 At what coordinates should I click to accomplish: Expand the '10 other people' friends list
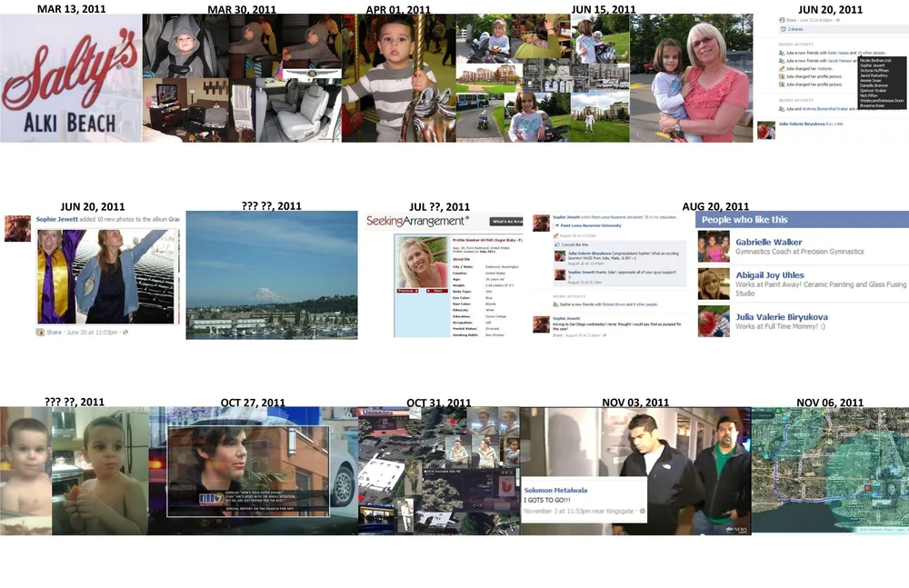coord(872,54)
